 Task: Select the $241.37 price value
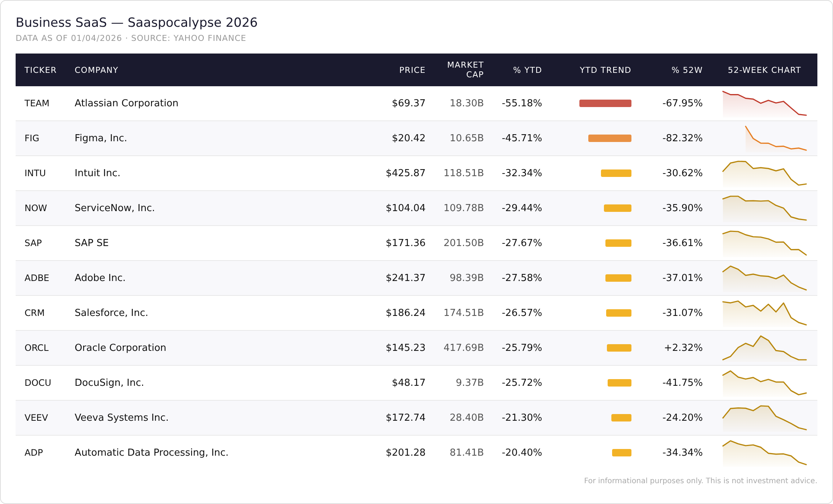point(405,278)
